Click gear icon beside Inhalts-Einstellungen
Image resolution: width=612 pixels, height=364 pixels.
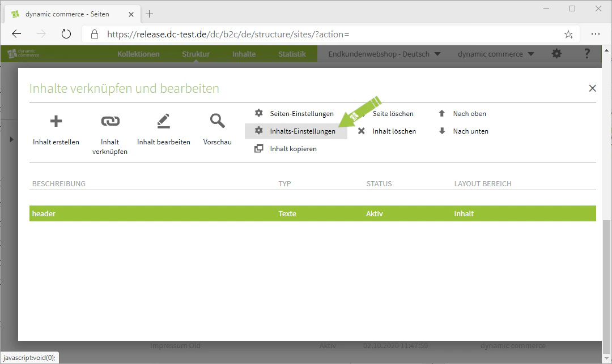[259, 131]
